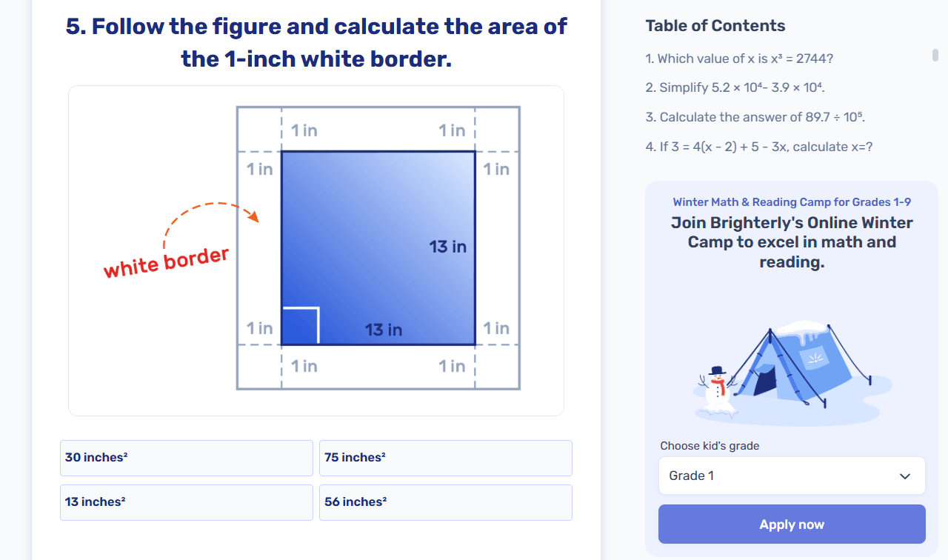
Task: Select the "75 inches²" answer option
Action: coord(445,458)
